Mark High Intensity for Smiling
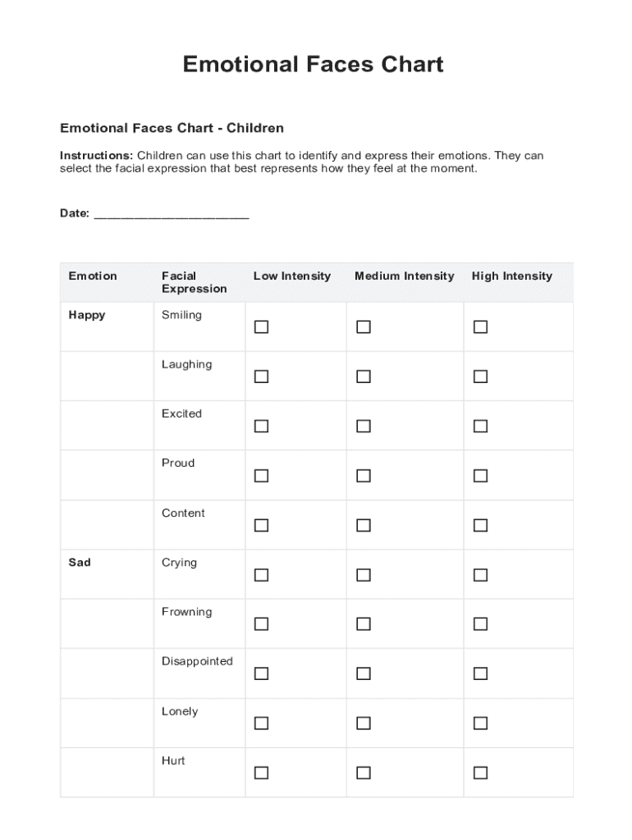 [480, 327]
